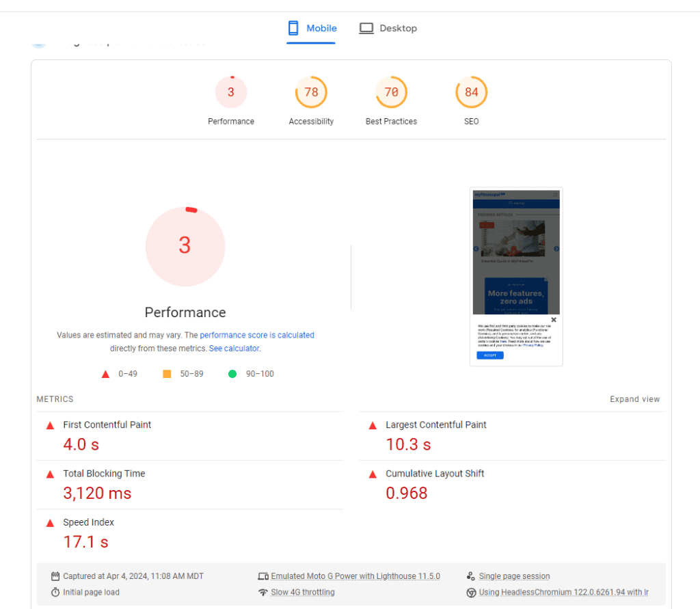
Task: Click the device icon beside Emulated Moto G Power
Action: pos(263,576)
